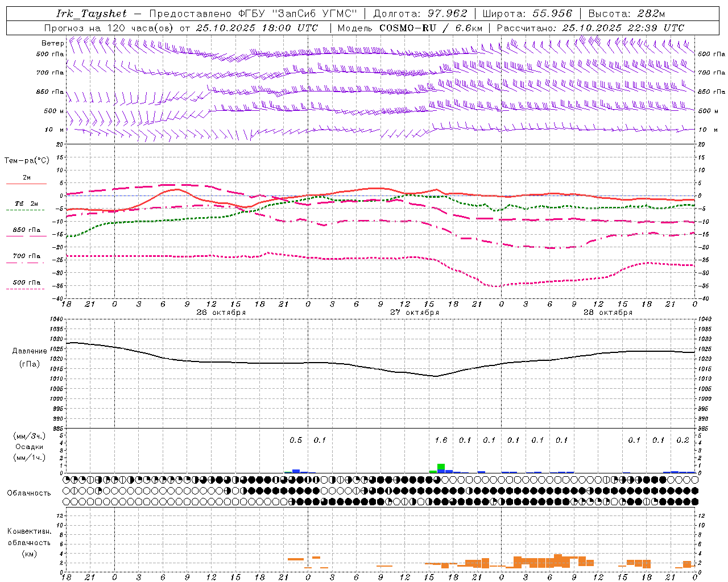This screenshot has width=728, height=582.
Task: Click the Давление pressure panel label
Action: point(30,351)
